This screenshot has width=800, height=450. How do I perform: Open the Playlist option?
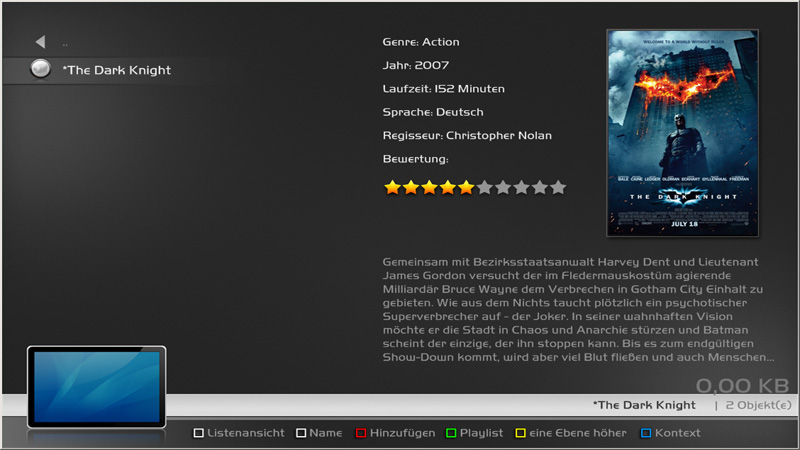[481, 433]
